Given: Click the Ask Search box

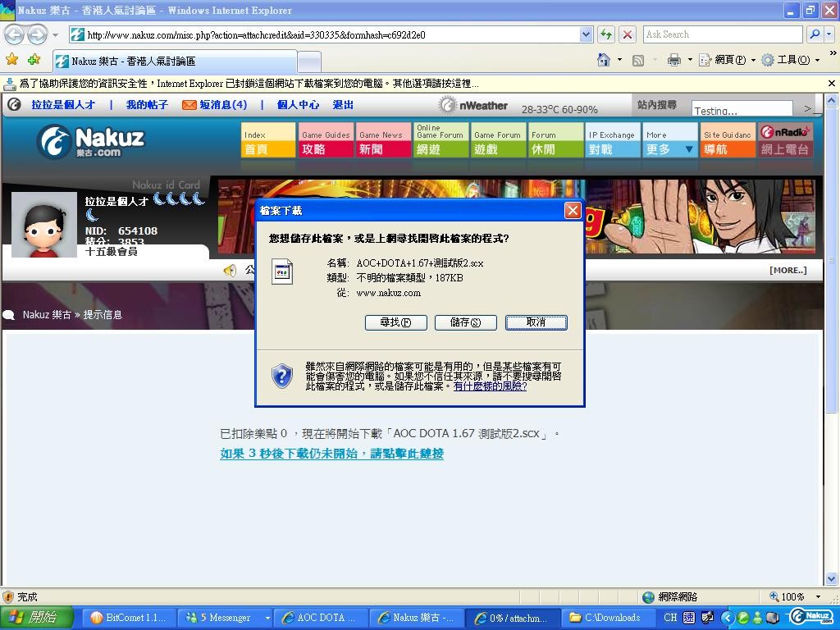Looking at the screenshot, I should click(722, 34).
